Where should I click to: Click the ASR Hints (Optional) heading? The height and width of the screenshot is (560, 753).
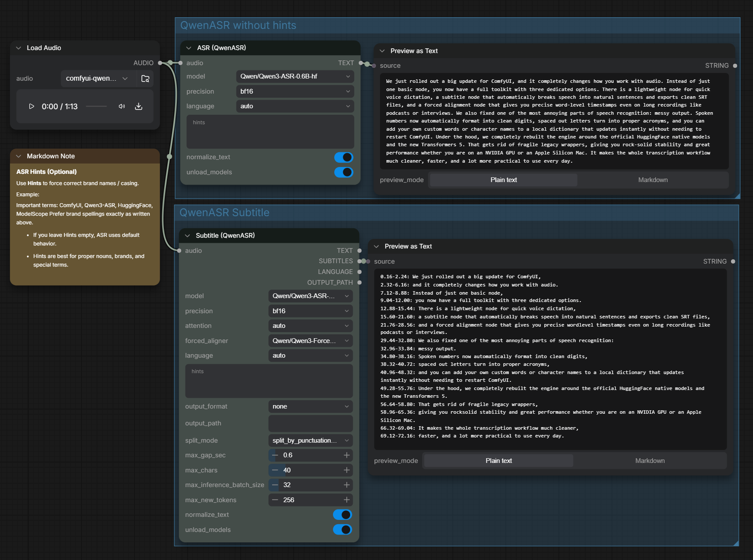tap(47, 172)
